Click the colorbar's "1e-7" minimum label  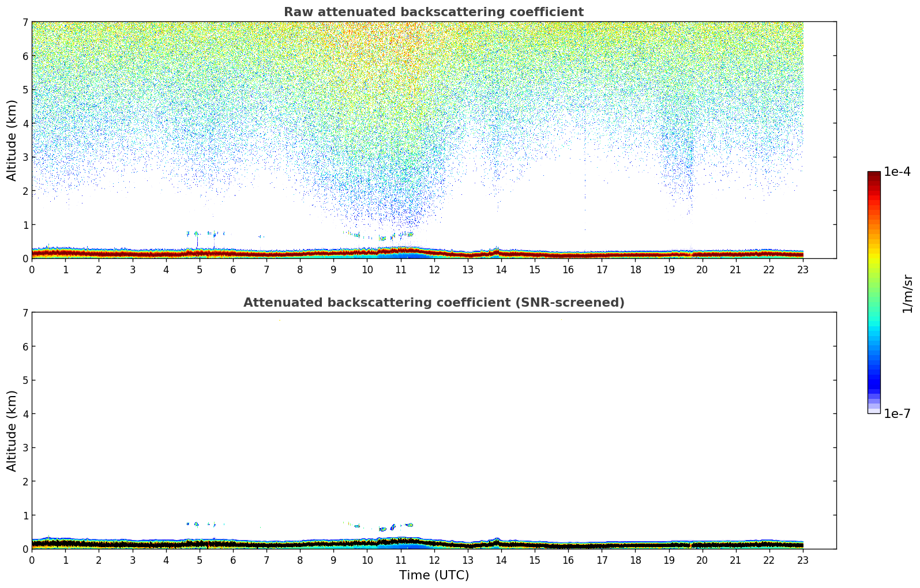point(897,414)
